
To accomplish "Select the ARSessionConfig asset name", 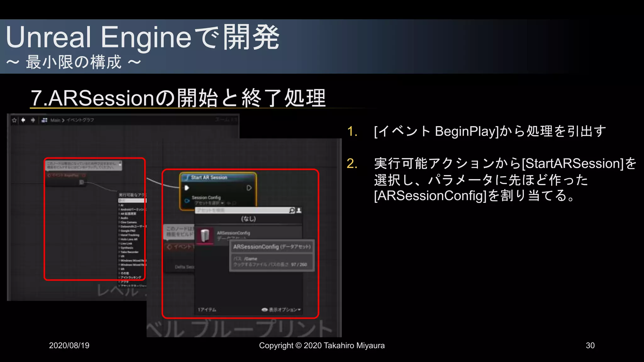I will coord(233,233).
